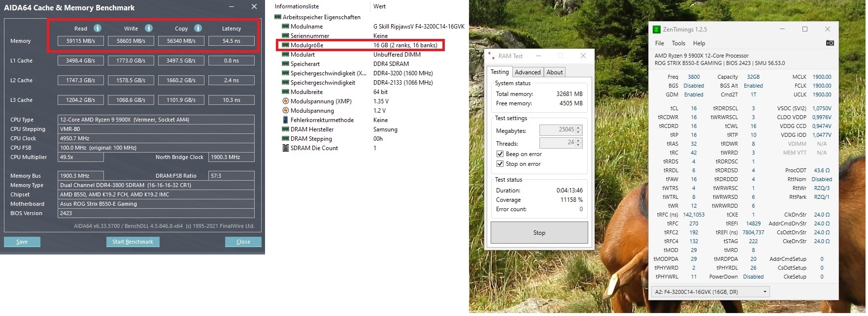Click the Coverage value 11158 %
The width and height of the screenshot is (868, 316).
coord(571,200)
